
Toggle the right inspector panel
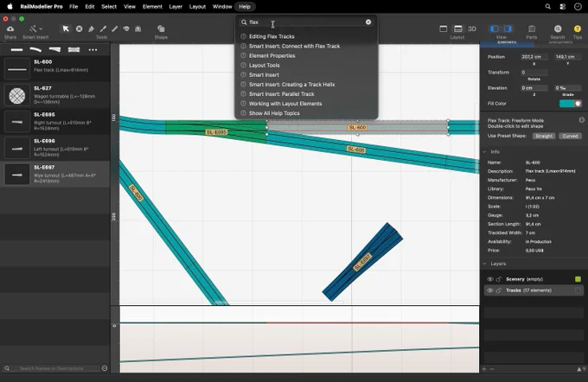pos(508,29)
